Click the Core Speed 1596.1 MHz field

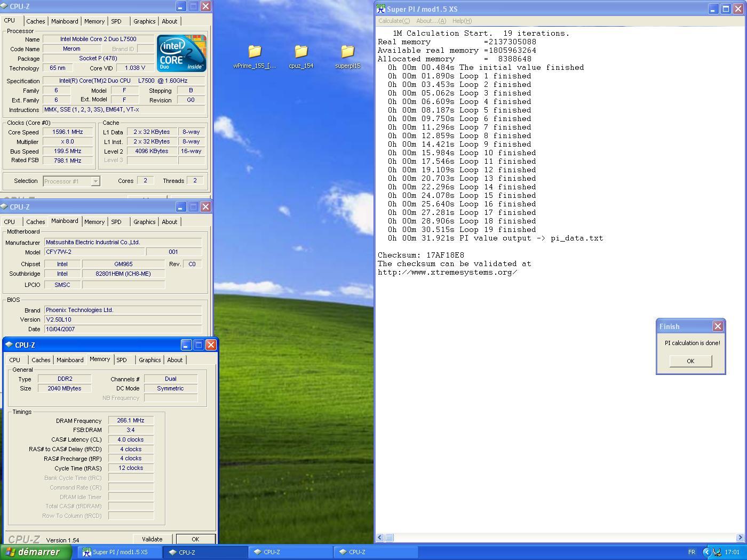click(68, 132)
